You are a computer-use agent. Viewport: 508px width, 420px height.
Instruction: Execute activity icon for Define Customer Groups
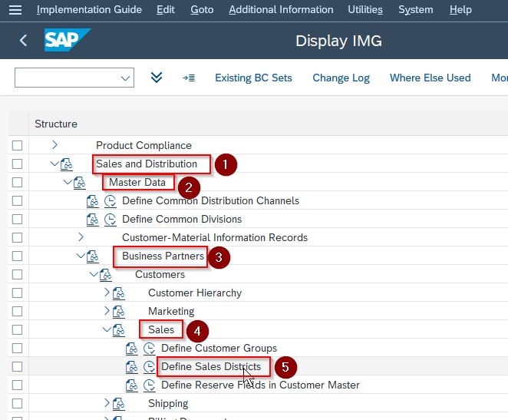(x=149, y=349)
